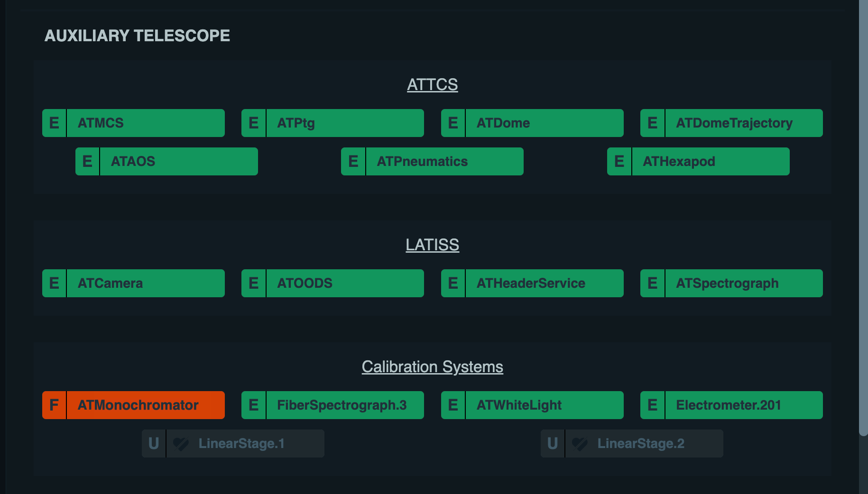The image size is (868, 494).
Task: Select the ATPtg component card
Action: tap(345, 123)
